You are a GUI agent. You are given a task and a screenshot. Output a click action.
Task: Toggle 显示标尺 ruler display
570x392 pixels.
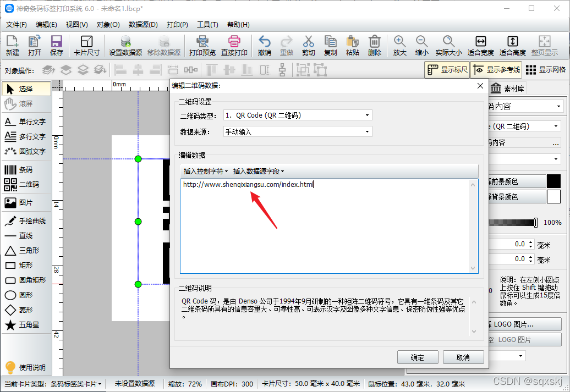447,70
